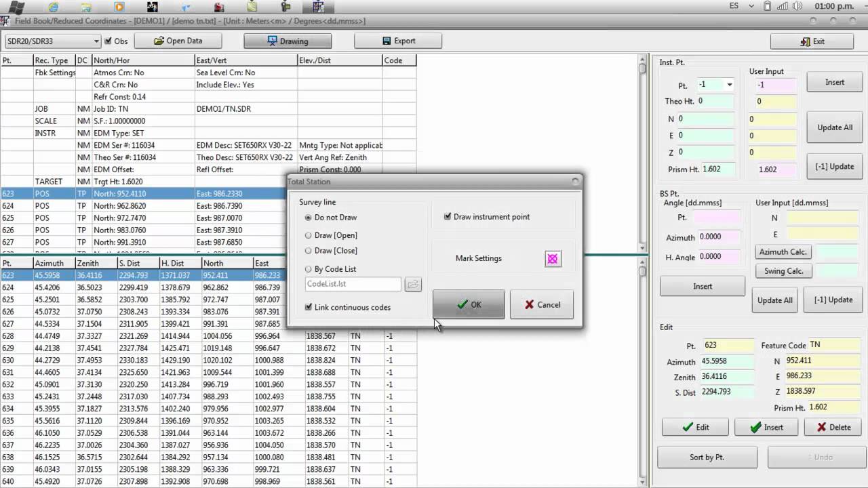Click the volume icon in system tray

(x=799, y=7)
